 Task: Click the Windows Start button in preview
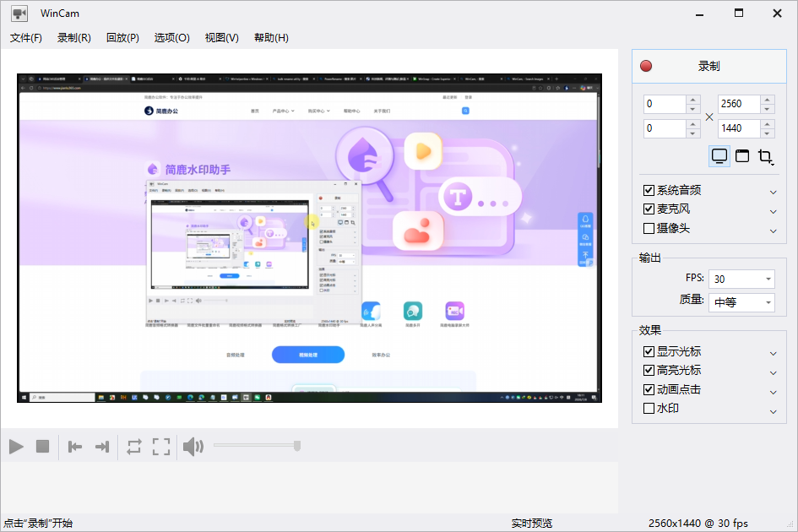click(x=24, y=397)
